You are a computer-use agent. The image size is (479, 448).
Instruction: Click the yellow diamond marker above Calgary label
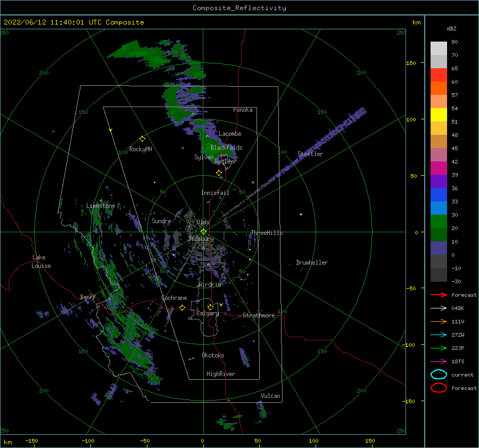210,307
